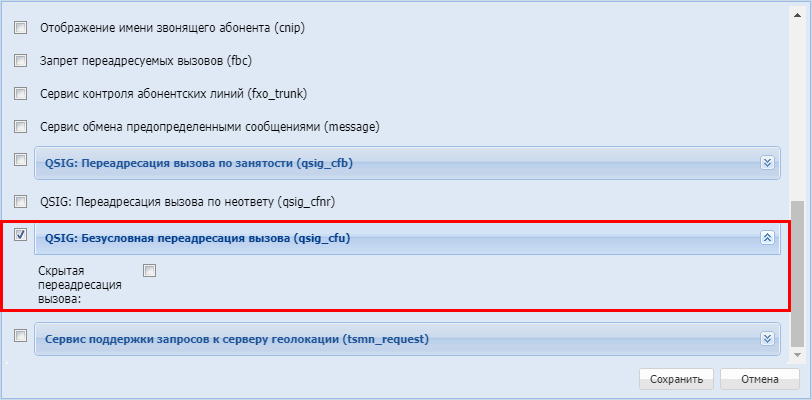Tick the qsig_cfb checkbox
Viewport: 812px width, 400px height.
(x=21, y=159)
